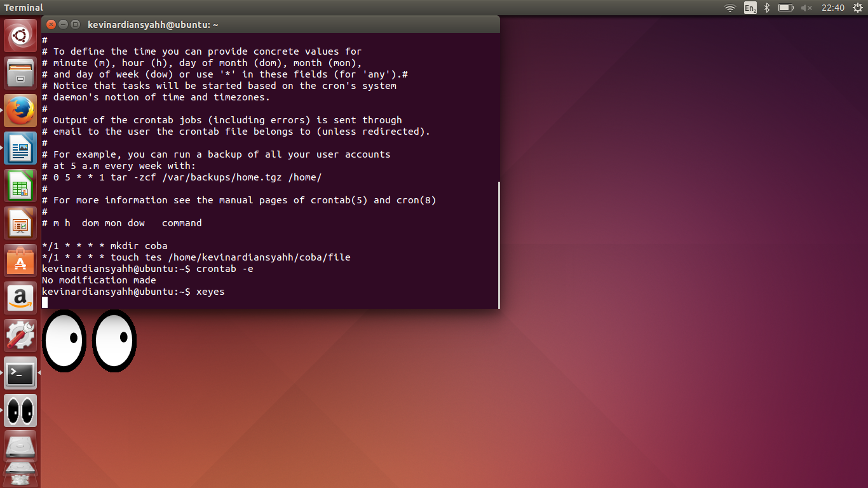Select the Terminal icon in the launcher

click(20, 374)
